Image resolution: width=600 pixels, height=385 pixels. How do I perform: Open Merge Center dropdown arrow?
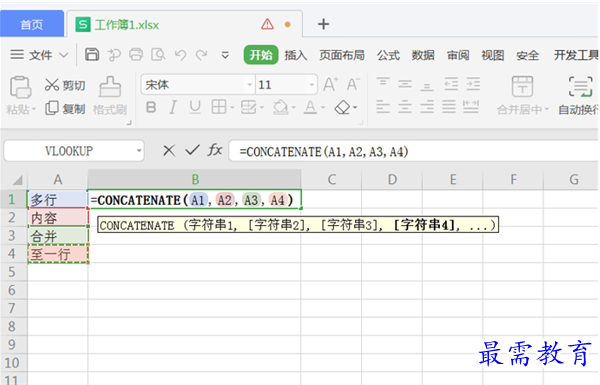click(x=546, y=109)
